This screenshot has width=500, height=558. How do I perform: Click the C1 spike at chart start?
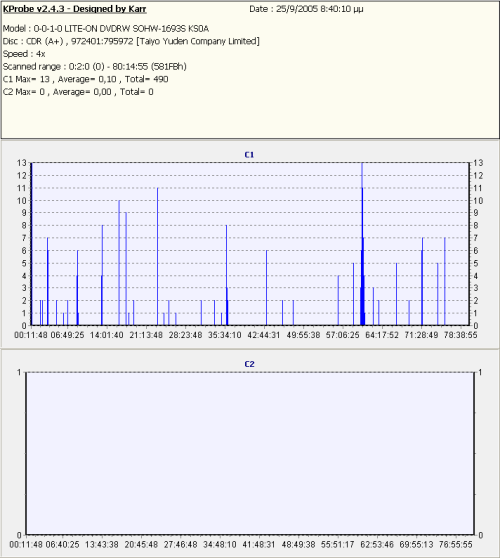click(x=31, y=244)
